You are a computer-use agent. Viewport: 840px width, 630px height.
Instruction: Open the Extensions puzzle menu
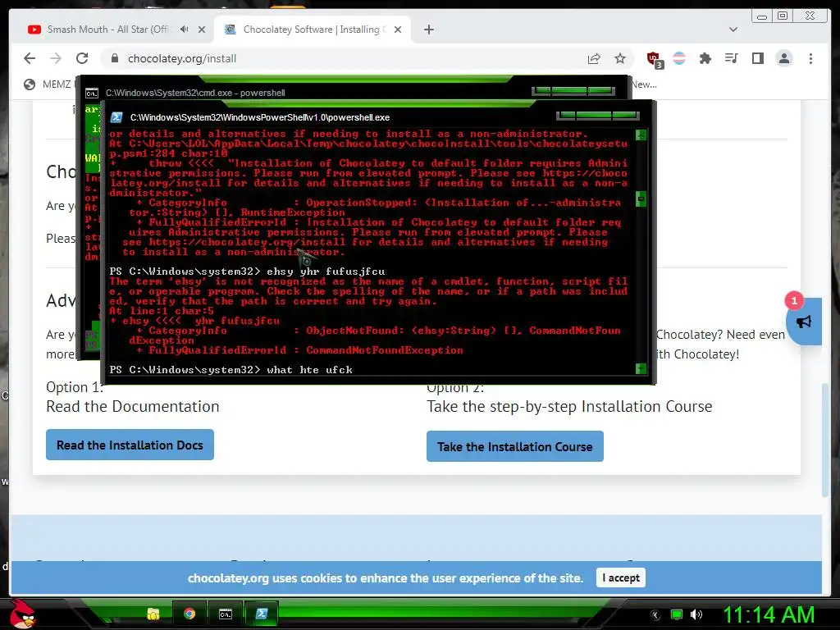[x=705, y=58]
